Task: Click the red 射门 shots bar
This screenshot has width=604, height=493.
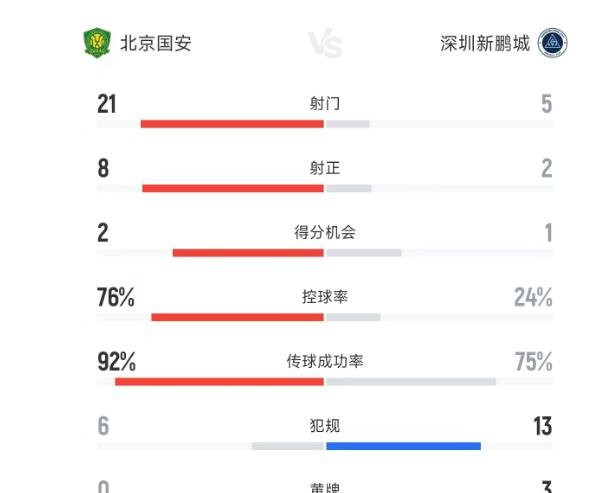Action: tap(232, 124)
